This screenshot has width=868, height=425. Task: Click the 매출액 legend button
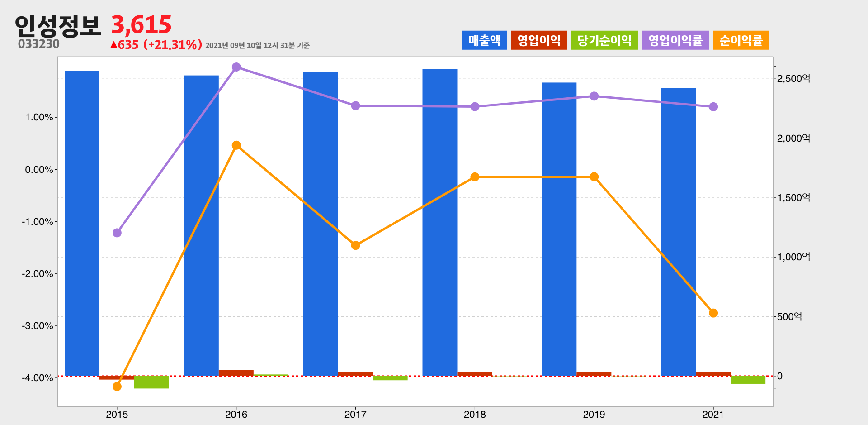484,40
